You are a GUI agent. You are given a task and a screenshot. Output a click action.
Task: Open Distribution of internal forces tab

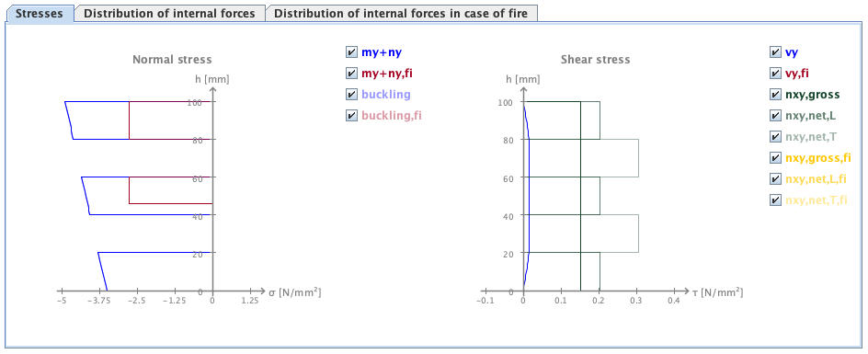tap(169, 13)
